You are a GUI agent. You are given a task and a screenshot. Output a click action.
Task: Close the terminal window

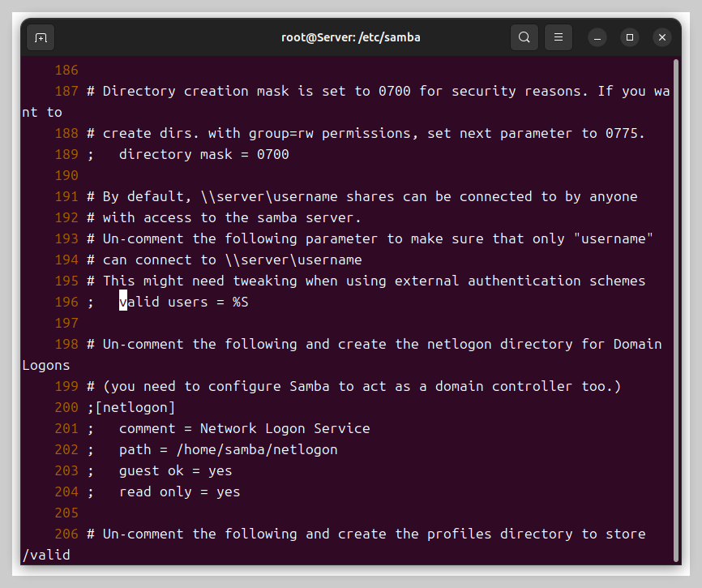point(662,37)
